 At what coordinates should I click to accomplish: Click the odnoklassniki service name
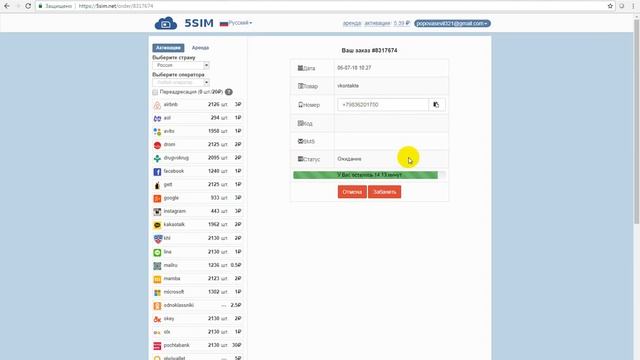point(178,305)
